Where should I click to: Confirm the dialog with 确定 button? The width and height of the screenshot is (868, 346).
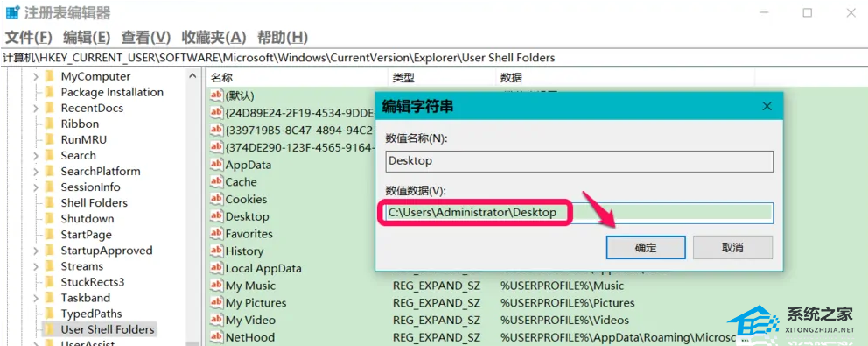646,247
